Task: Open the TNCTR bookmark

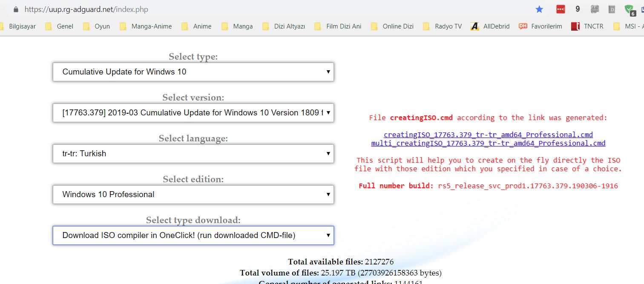Action: (x=588, y=26)
